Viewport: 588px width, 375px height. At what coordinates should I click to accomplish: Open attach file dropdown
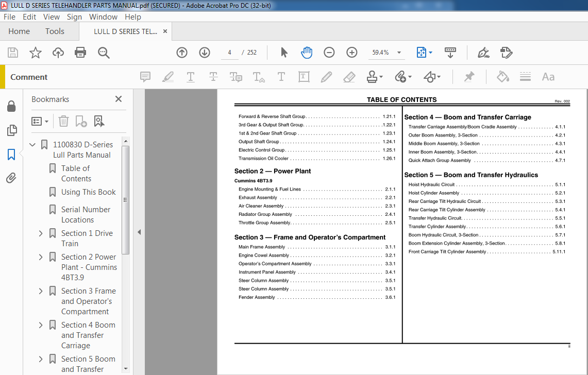pyautogui.click(x=403, y=77)
